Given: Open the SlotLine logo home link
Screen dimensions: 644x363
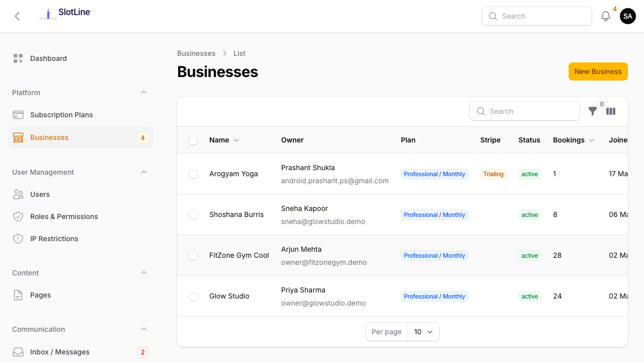Looking at the screenshot, I should [x=65, y=14].
